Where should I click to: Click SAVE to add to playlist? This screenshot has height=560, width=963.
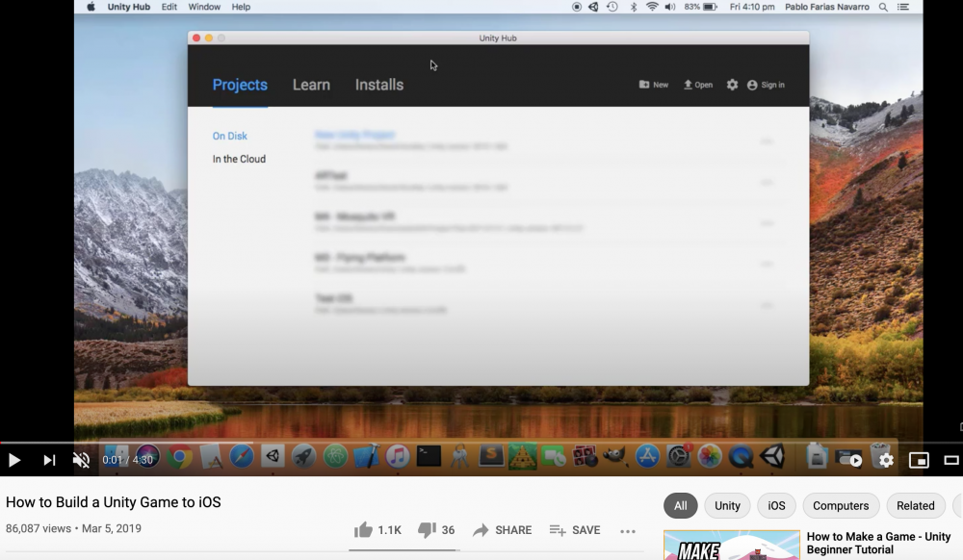[x=575, y=530]
